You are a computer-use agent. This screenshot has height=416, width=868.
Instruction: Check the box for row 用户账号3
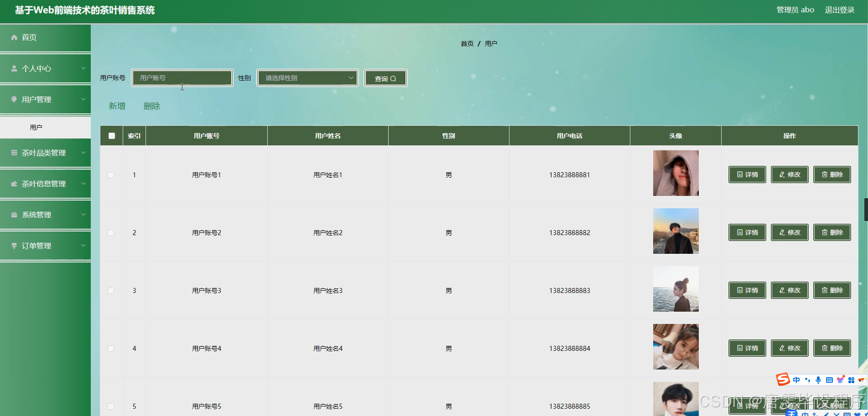pyautogui.click(x=111, y=291)
